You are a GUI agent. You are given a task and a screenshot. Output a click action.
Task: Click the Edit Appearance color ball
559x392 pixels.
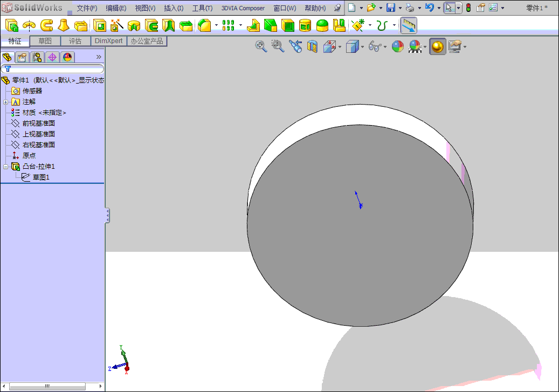pos(397,46)
